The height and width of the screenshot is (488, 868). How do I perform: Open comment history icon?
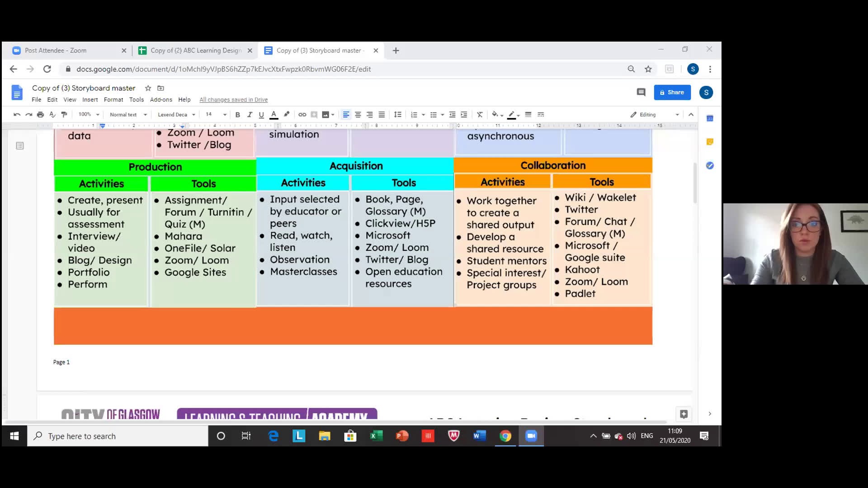click(x=641, y=92)
